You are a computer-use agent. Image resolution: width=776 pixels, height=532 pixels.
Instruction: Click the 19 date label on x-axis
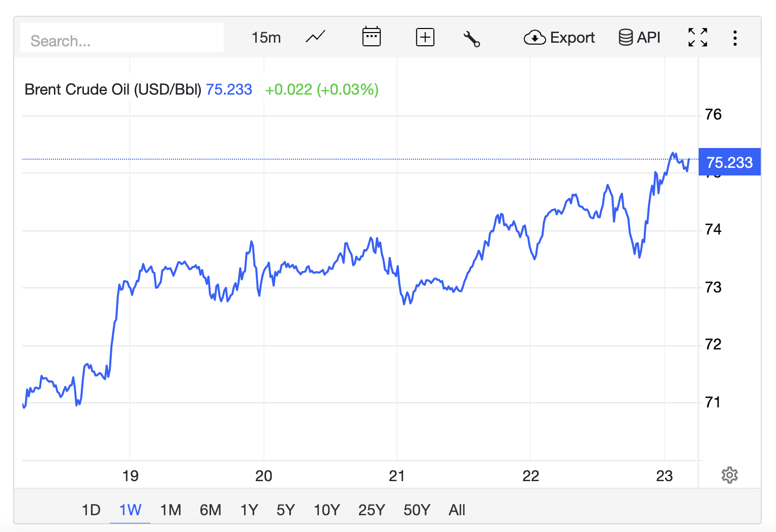(x=130, y=476)
